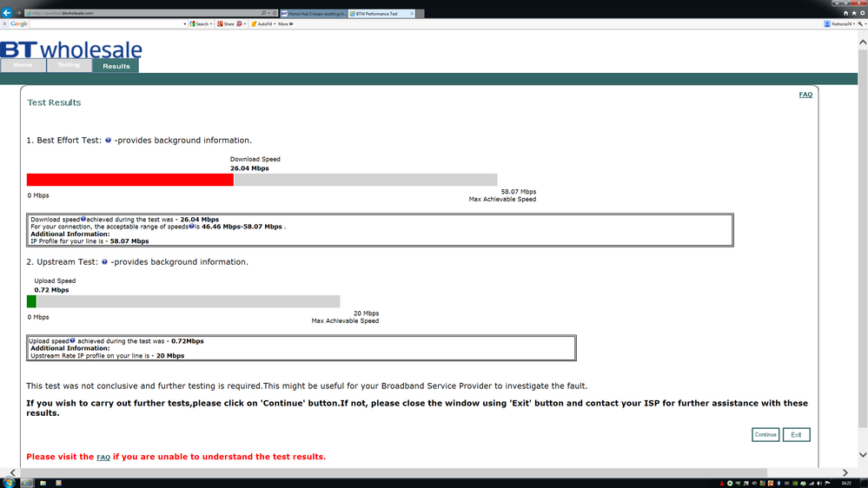Image resolution: width=868 pixels, height=488 pixels.
Task: Expand the Google toolbar search box dropdown
Action: coord(185,23)
